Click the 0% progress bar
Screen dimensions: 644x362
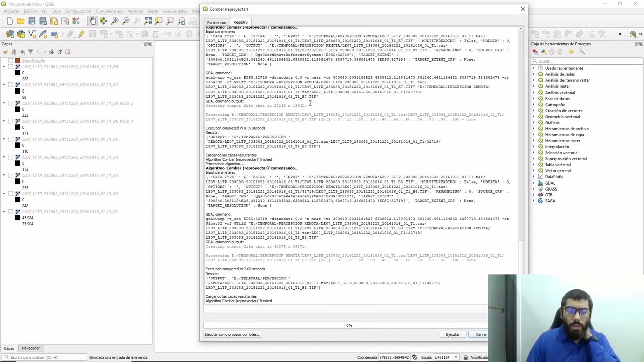click(349, 325)
